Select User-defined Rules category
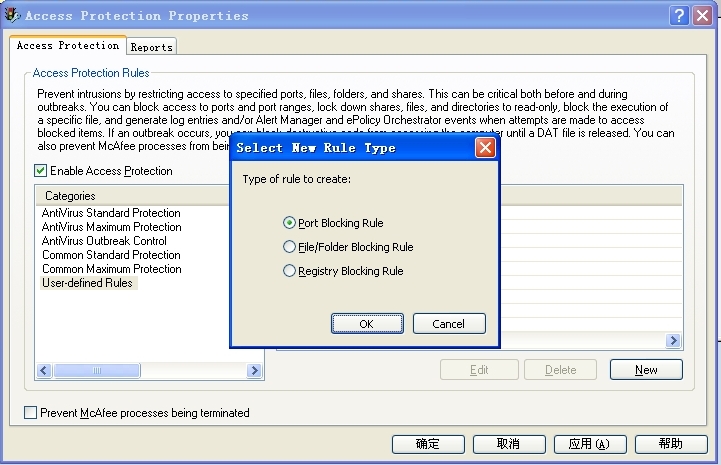721x465 pixels. tap(89, 283)
